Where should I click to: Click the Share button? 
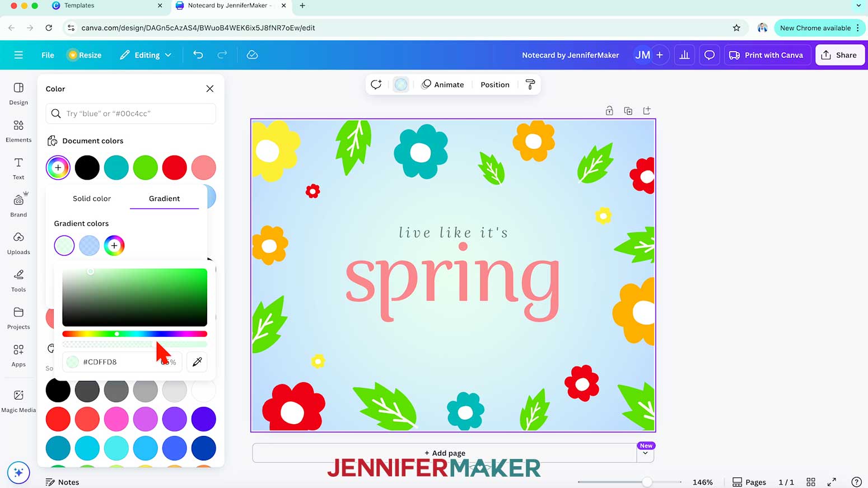coord(839,55)
